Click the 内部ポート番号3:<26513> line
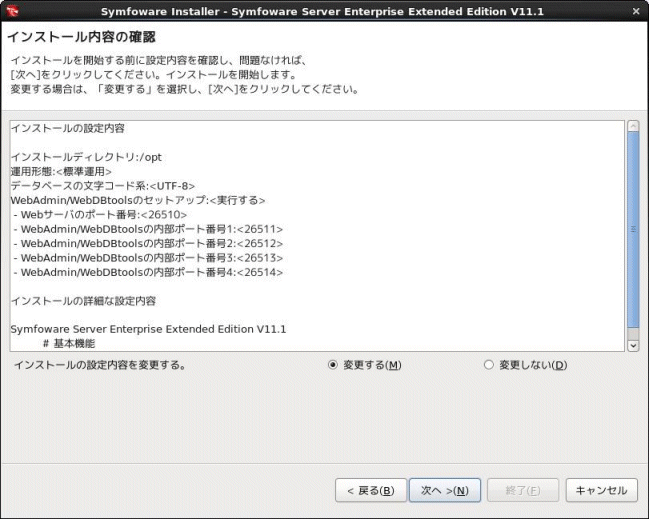 [148, 258]
